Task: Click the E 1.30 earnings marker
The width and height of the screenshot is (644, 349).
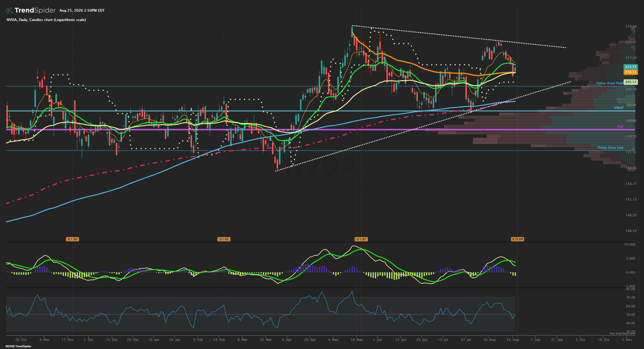Action: (x=72, y=239)
